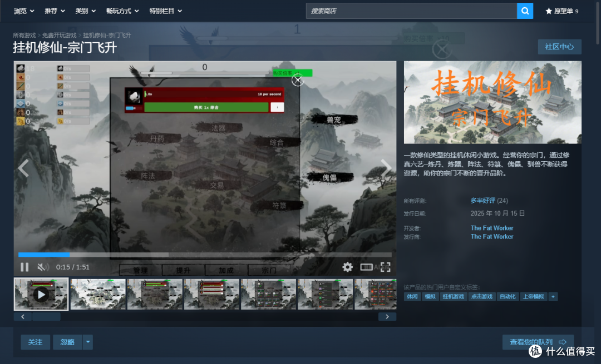Open 免费开玩游戏 breadcrumb link

click(59, 35)
